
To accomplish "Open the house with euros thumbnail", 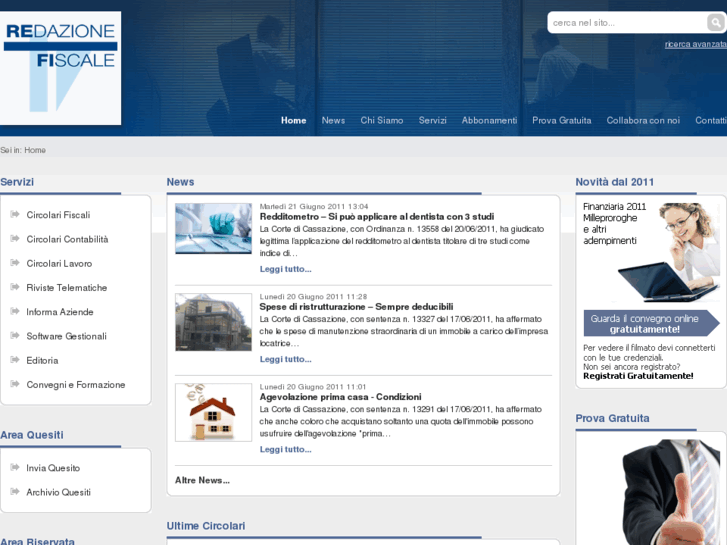I will coord(213,412).
